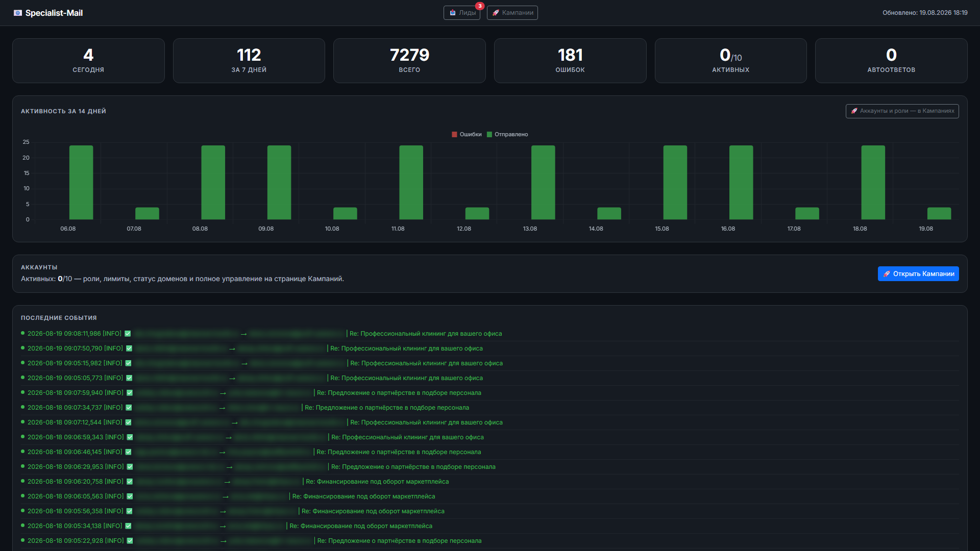Click the Обновлено: 19.08.2026 18:19 timestamp
Image resolution: width=980 pixels, height=551 pixels.
925,13
